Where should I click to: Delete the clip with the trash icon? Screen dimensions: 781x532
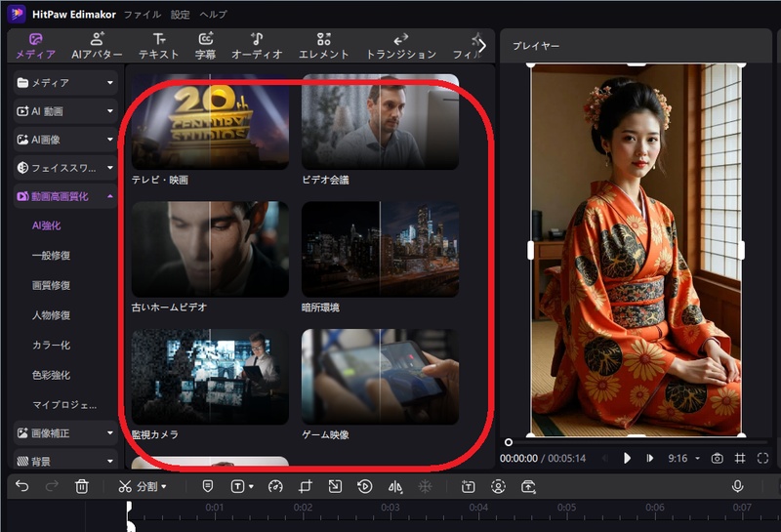(x=82, y=486)
